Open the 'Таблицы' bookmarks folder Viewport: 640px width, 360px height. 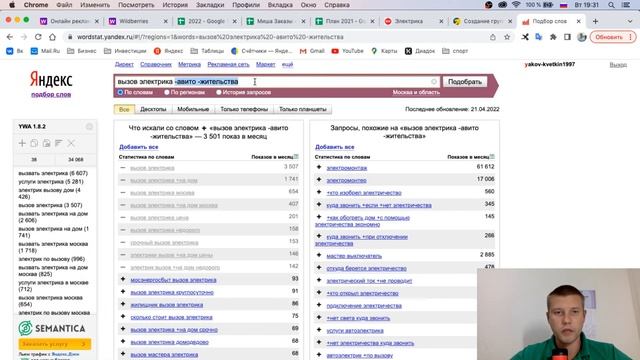207,51
